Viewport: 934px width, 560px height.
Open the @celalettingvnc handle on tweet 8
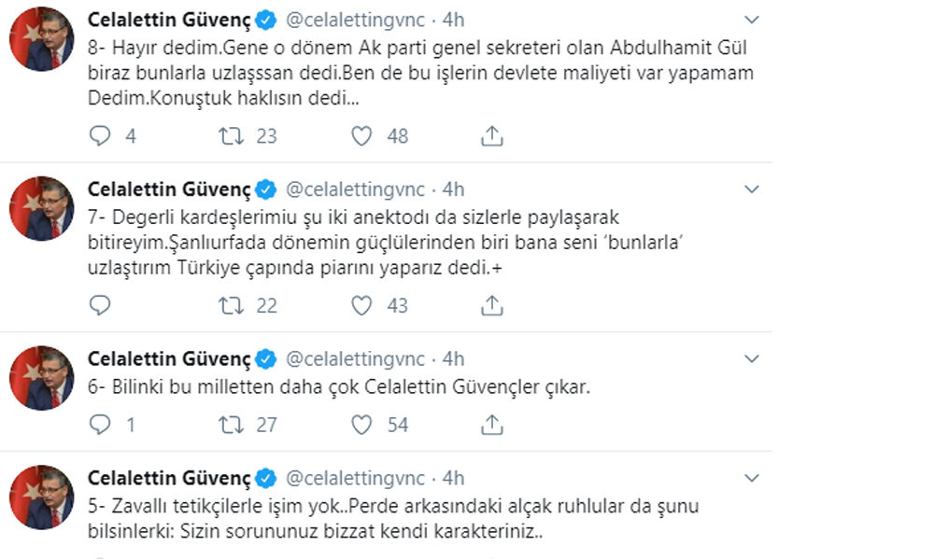354,20
